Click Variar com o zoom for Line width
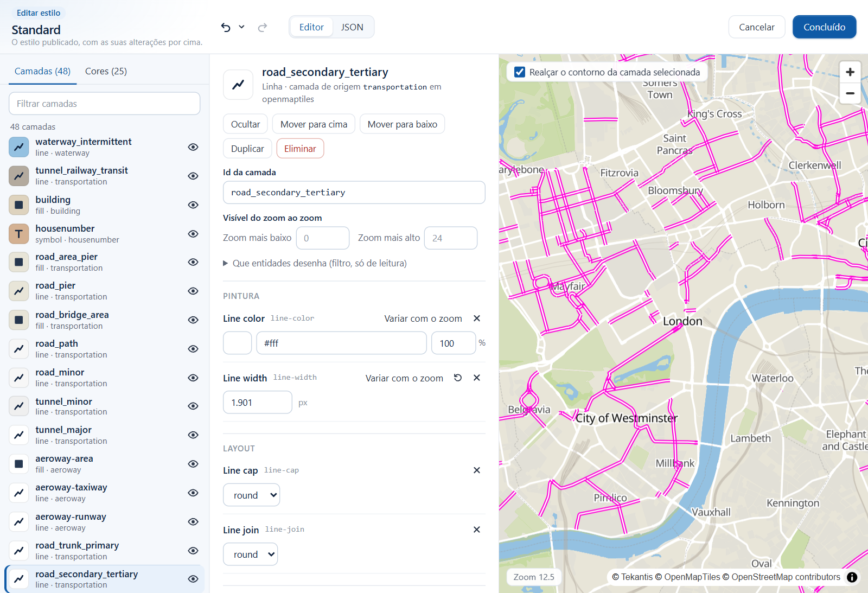Image resolution: width=868 pixels, height=593 pixels. [404, 378]
